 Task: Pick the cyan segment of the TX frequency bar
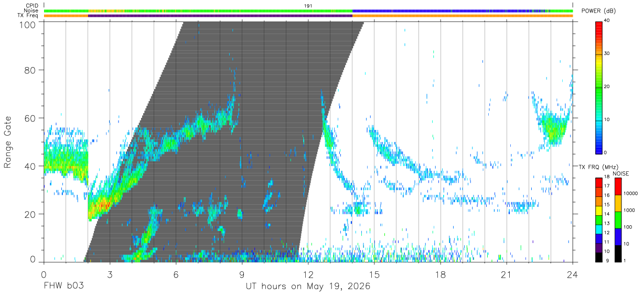[x=599, y=229]
